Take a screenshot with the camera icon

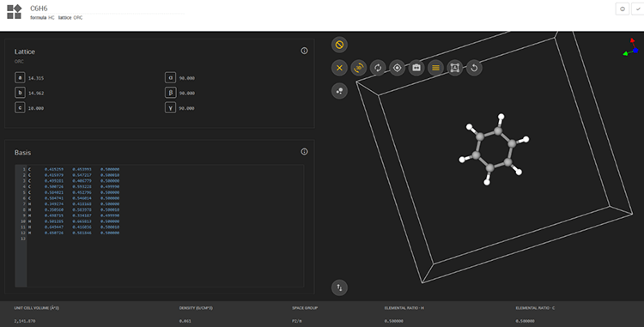[x=416, y=68]
